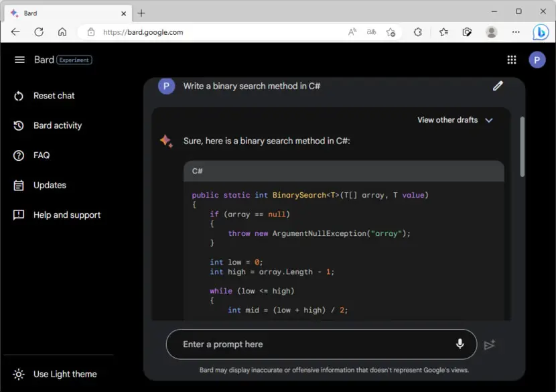The image size is (556, 392).
Task: Click the send prompt arrow icon
Action: click(489, 344)
